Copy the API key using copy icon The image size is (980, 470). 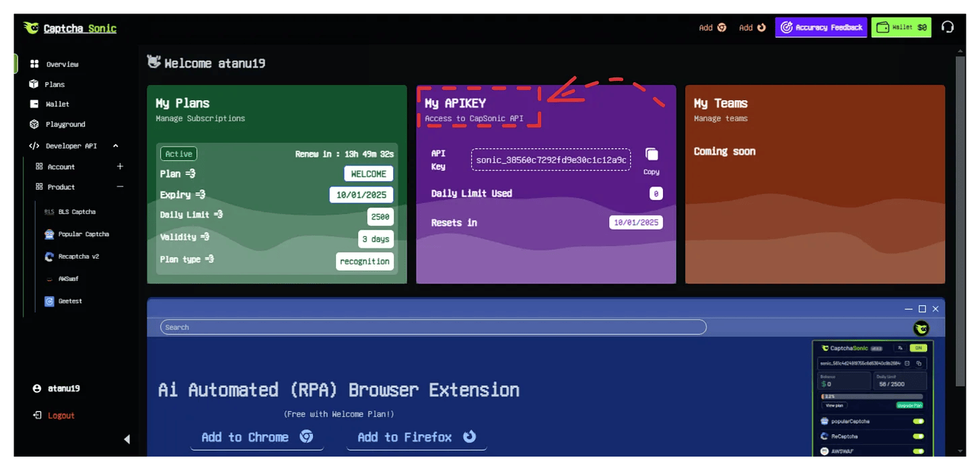point(651,155)
